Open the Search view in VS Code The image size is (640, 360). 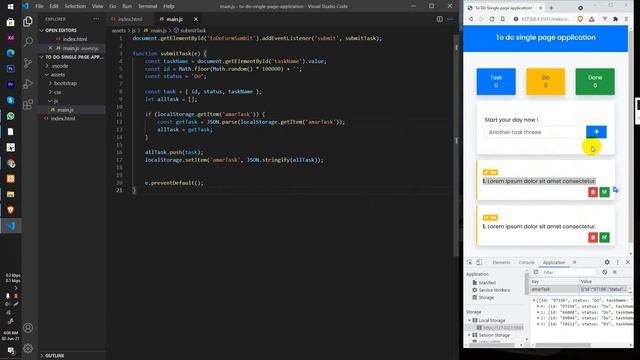pos(28,42)
